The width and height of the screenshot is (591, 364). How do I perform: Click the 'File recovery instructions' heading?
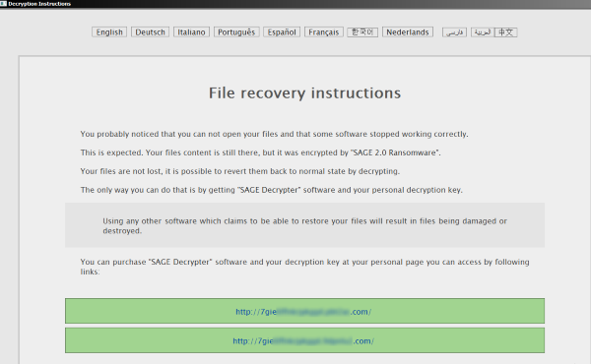[x=304, y=93]
